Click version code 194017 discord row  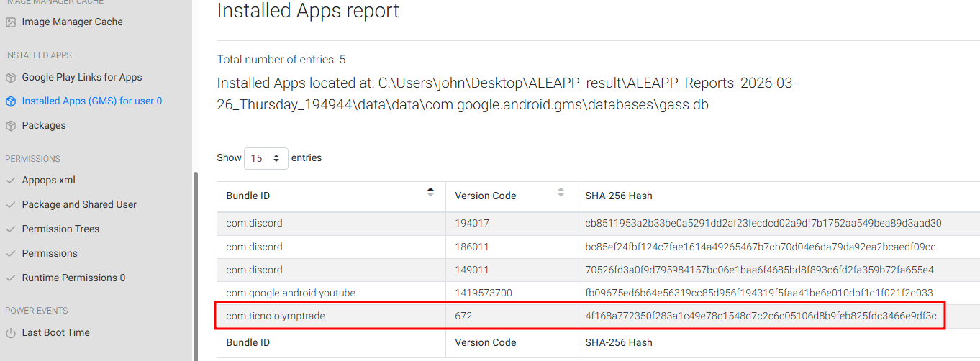[x=472, y=224]
